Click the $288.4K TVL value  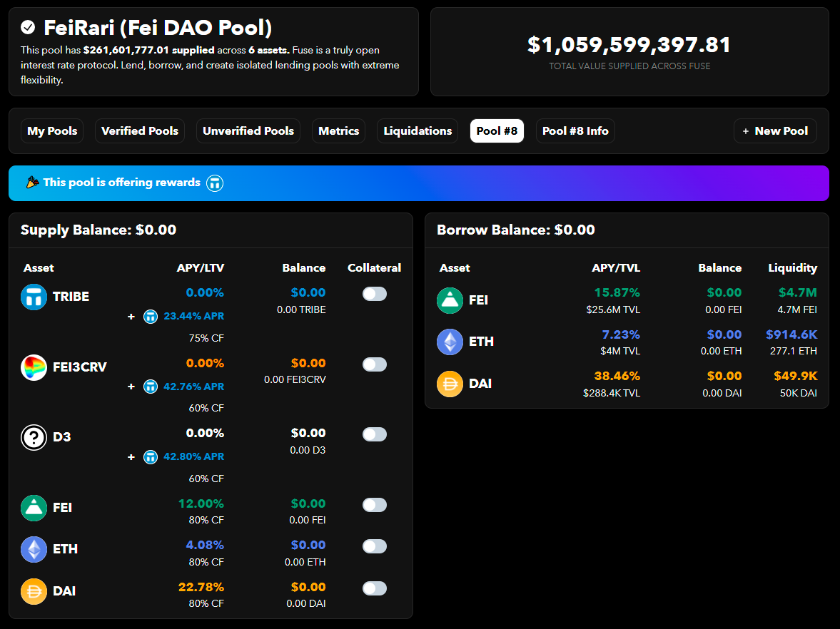612,394
